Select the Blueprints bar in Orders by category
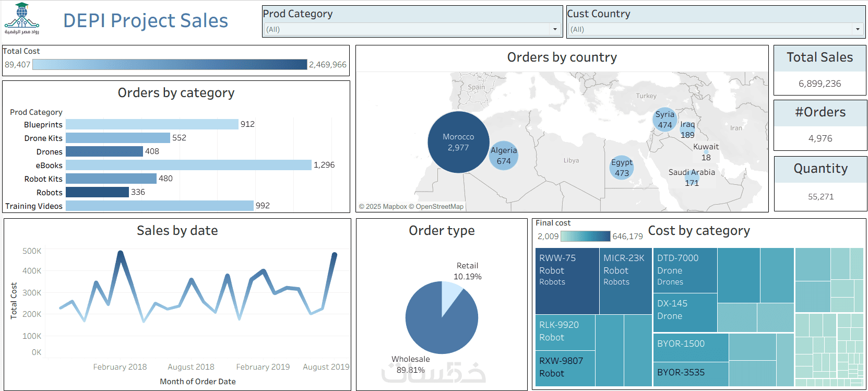868x391 pixels. click(152, 124)
